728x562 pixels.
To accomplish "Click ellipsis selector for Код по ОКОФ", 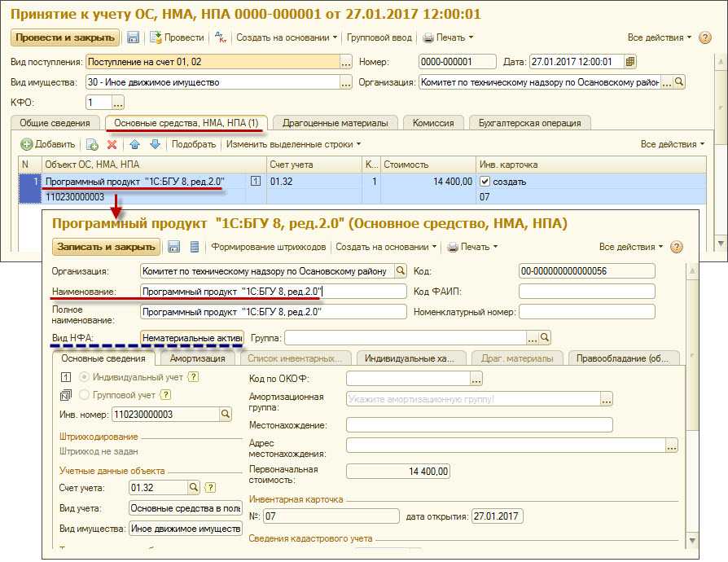I will [x=476, y=379].
